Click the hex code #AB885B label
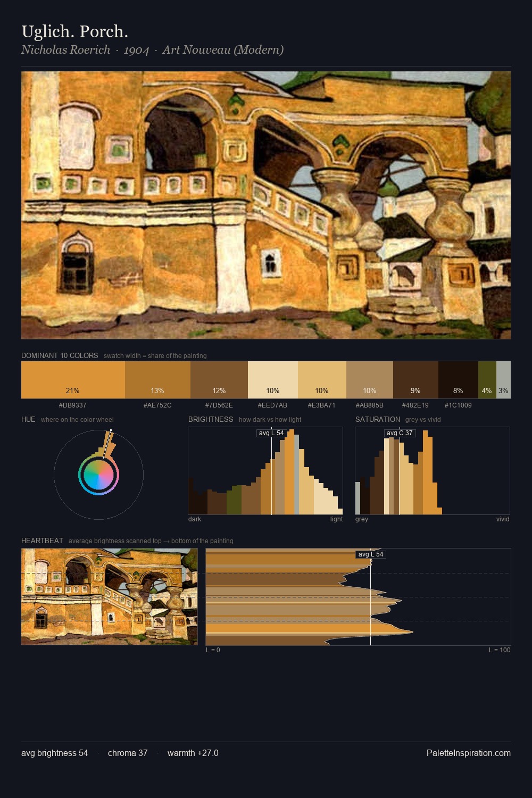This screenshot has height=798, width=532. pyautogui.click(x=369, y=405)
